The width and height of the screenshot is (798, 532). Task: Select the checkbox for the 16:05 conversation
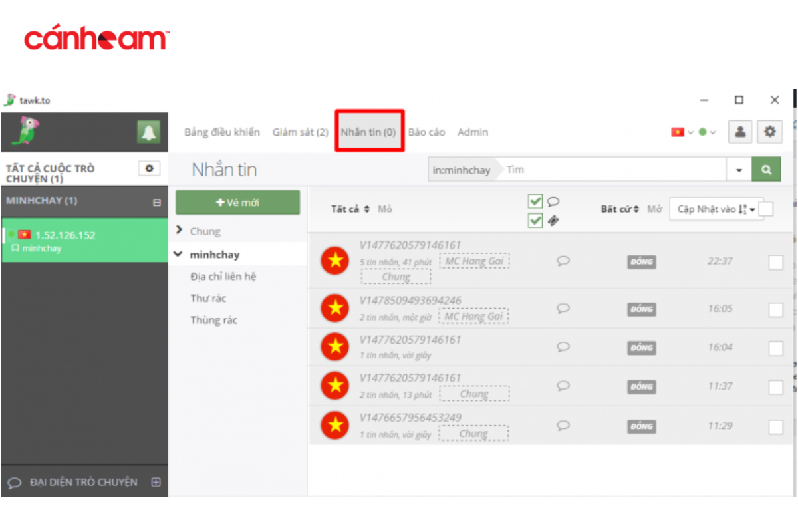tap(775, 310)
